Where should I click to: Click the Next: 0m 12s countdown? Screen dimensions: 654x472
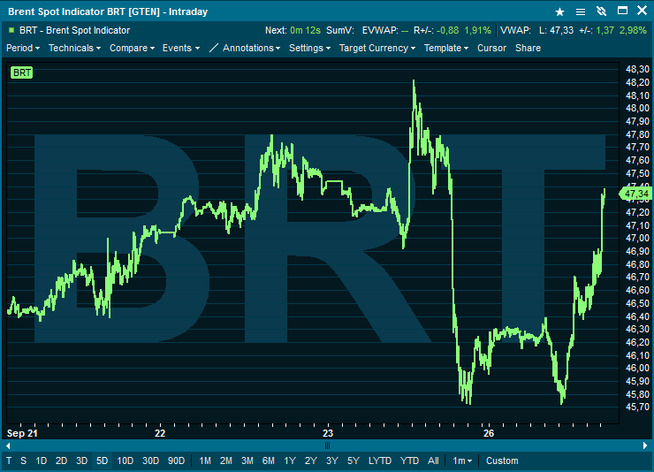(293, 30)
